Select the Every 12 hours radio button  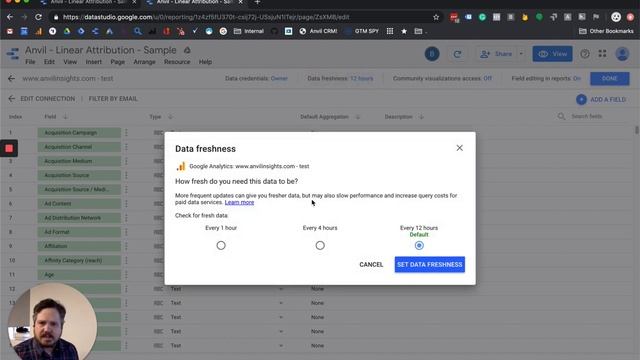pyautogui.click(x=419, y=245)
